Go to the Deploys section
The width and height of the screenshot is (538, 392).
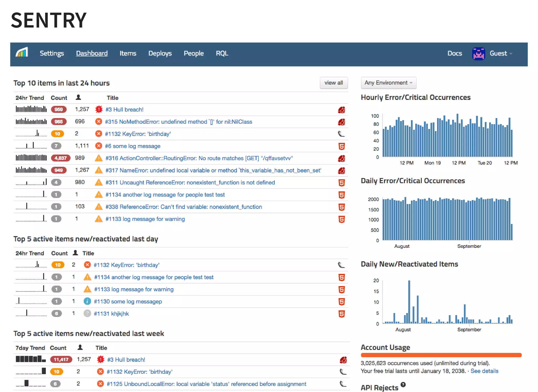click(x=160, y=53)
